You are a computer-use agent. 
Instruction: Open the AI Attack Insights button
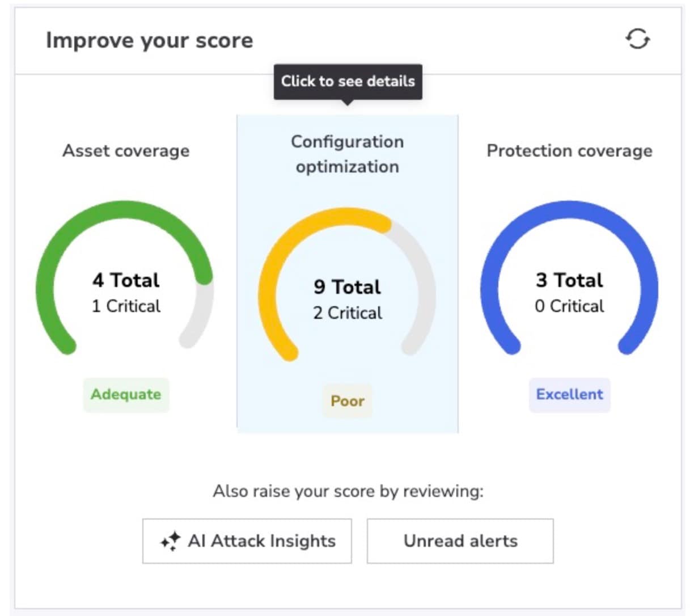[247, 541]
